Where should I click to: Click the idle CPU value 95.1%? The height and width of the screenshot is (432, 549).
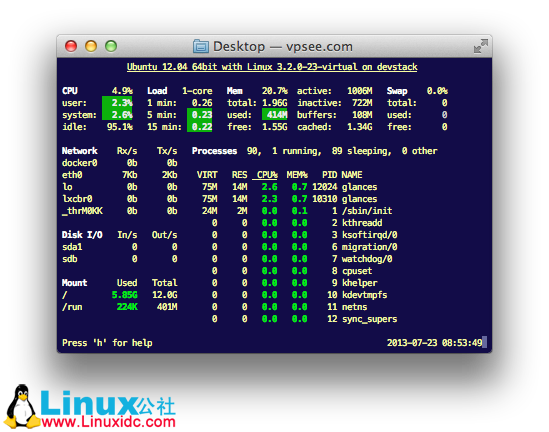point(120,127)
